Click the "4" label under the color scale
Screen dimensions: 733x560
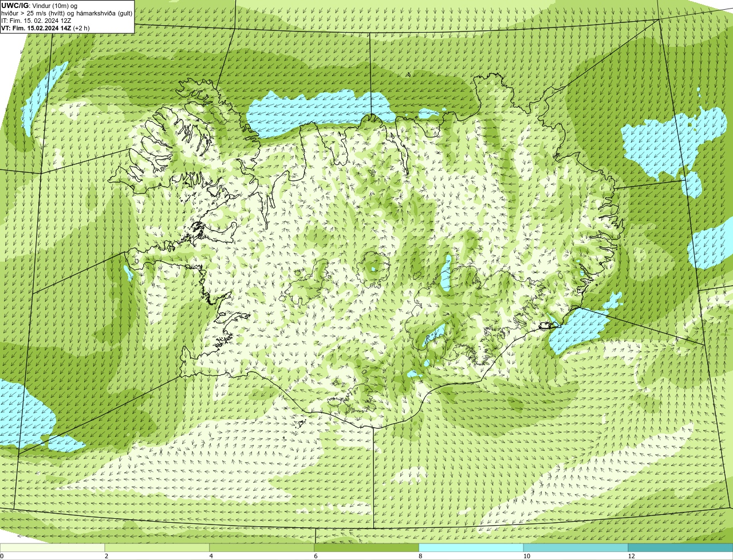(211, 556)
